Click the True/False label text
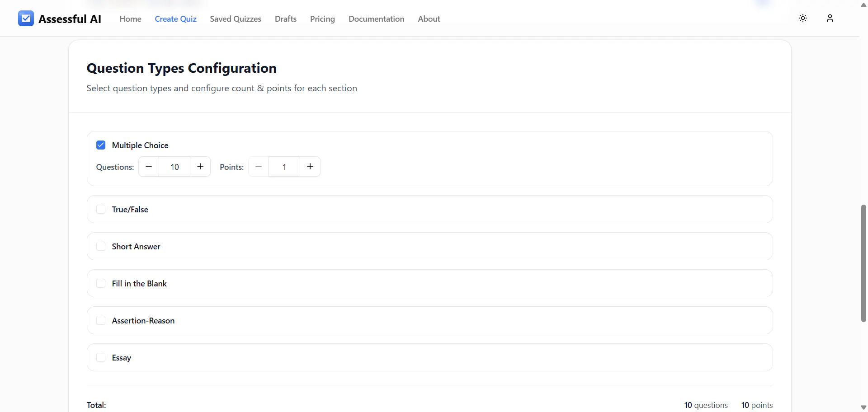This screenshot has width=868, height=412. pyautogui.click(x=130, y=210)
